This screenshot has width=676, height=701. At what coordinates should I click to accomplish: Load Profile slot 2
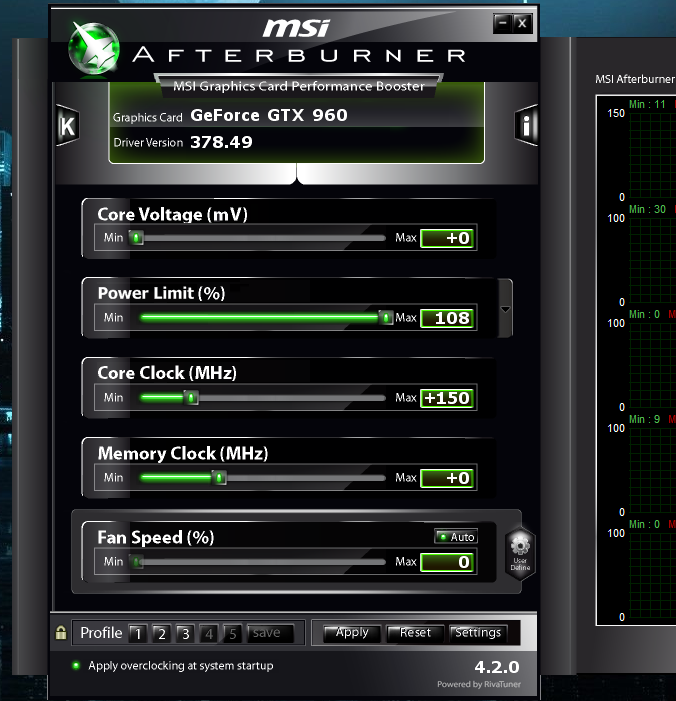pyautogui.click(x=162, y=633)
